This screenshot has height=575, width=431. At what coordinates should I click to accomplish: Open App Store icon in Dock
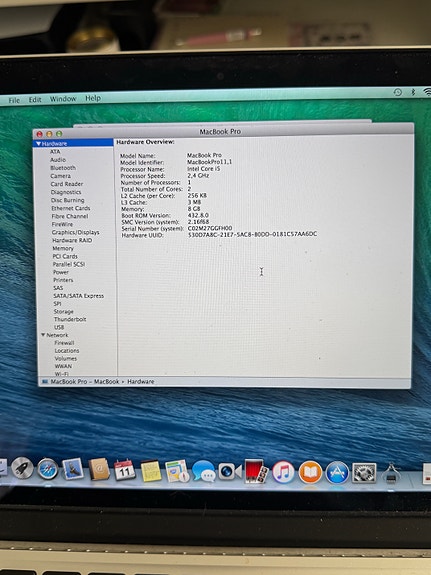click(x=337, y=472)
